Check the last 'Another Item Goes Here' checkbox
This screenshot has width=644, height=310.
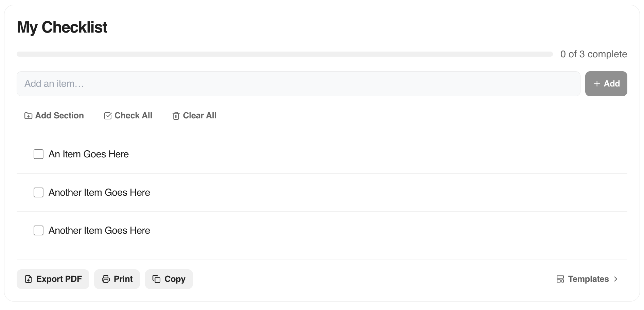(x=38, y=230)
